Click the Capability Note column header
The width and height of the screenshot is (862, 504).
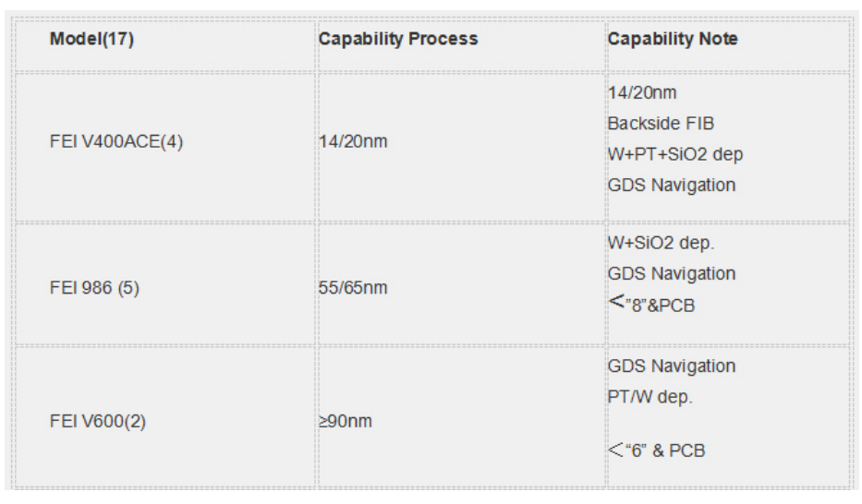coord(673,40)
